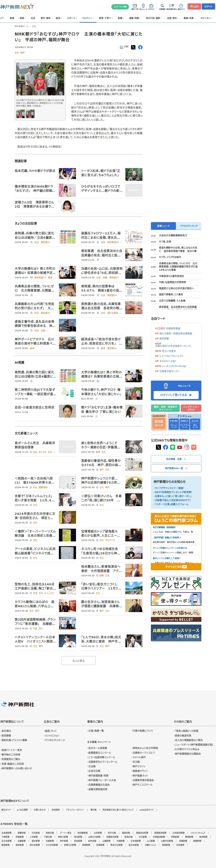This screenshot has height=868, width=216.
Task: Open the official Instagram icon
Action: point(187,447)
